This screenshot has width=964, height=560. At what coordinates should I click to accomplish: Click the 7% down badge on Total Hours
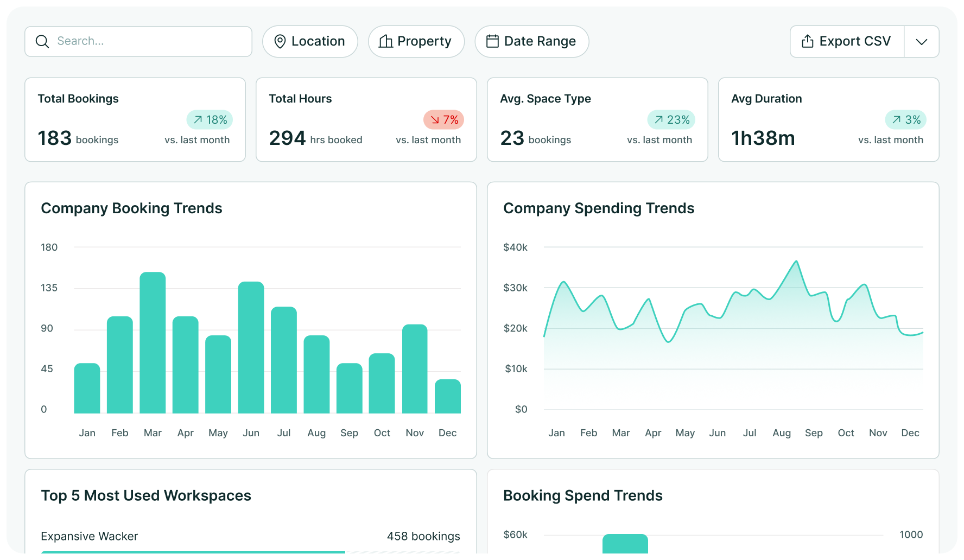443,119
